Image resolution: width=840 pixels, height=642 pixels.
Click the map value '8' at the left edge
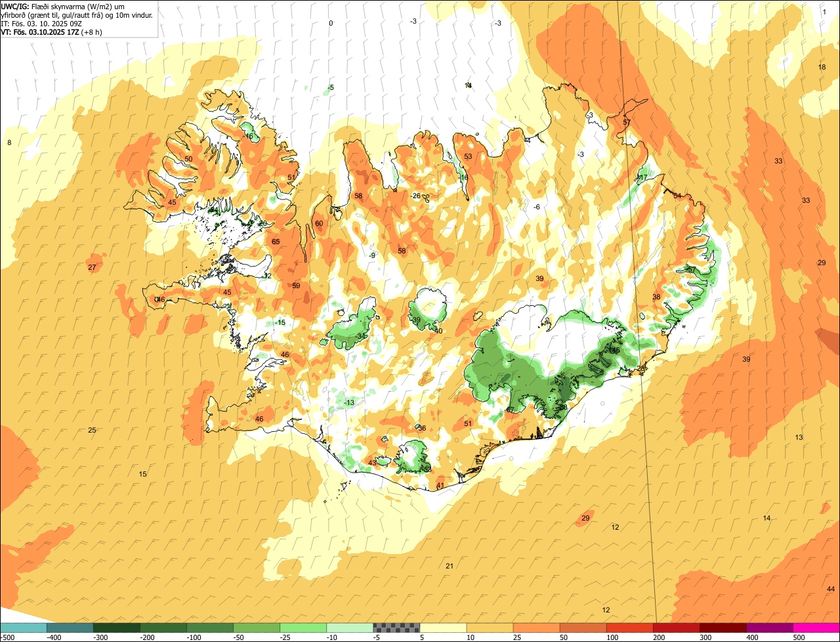[x=9, y=142]
